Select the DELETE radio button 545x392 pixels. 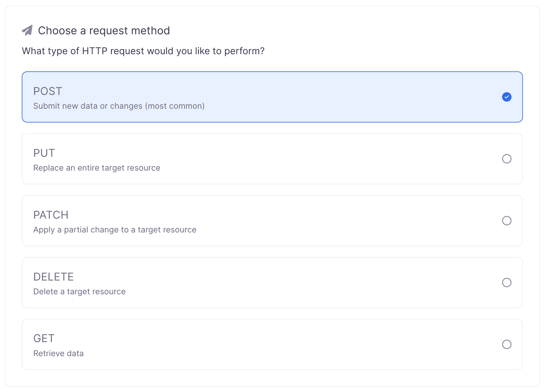point(507,283)
